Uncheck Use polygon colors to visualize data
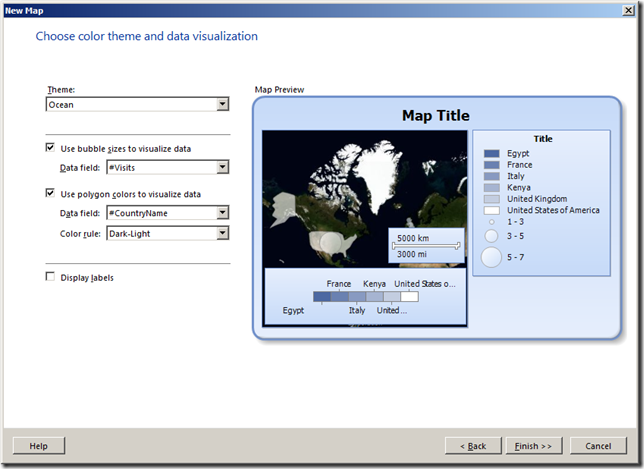The height and width of the screenshot is (469, 644). [50, 193]
